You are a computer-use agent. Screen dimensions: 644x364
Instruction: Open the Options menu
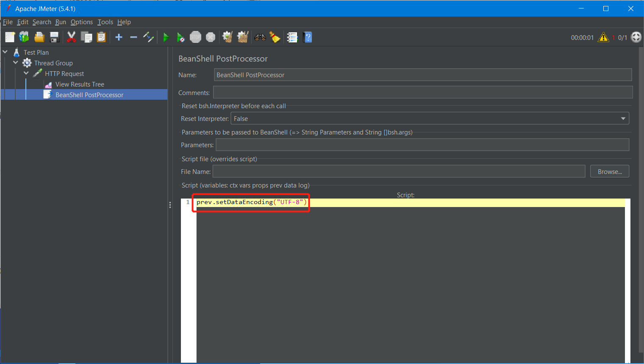coord(82,22)
